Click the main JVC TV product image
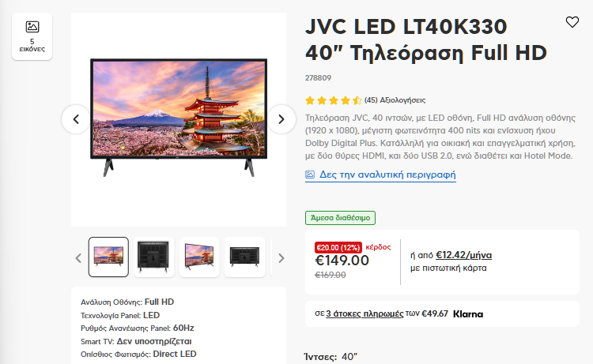This screenshot has height=364, width=593. point(179,118)
